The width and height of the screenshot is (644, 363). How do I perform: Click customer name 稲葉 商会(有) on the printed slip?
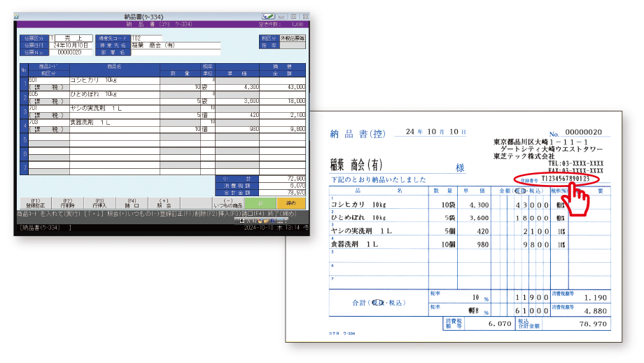tap(356, 165)
